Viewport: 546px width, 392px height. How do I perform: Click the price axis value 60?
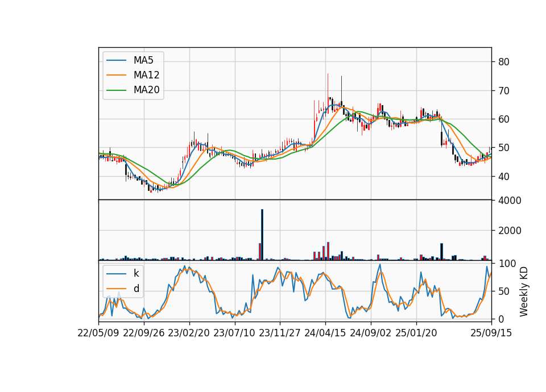click(504, 119)
